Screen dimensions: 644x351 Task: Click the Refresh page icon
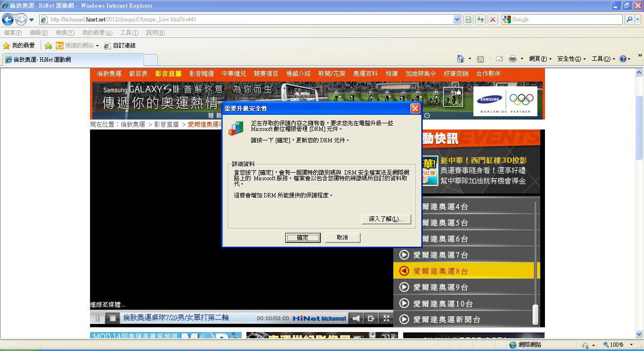coord(481,19)
